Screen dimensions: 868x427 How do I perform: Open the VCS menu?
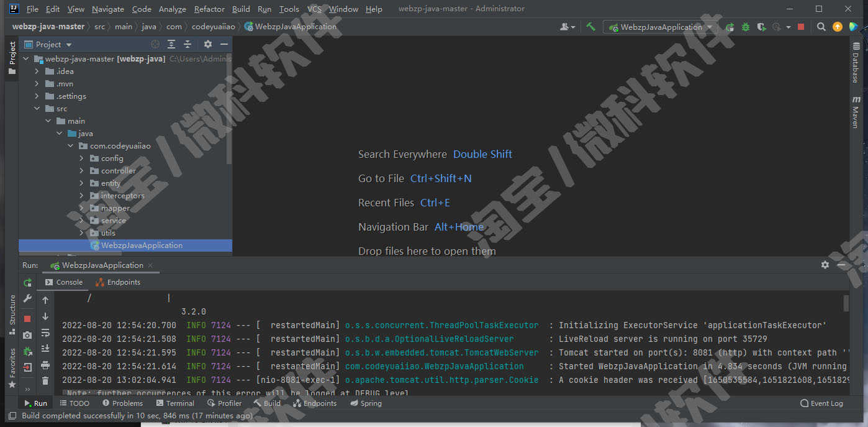[314, 9]
